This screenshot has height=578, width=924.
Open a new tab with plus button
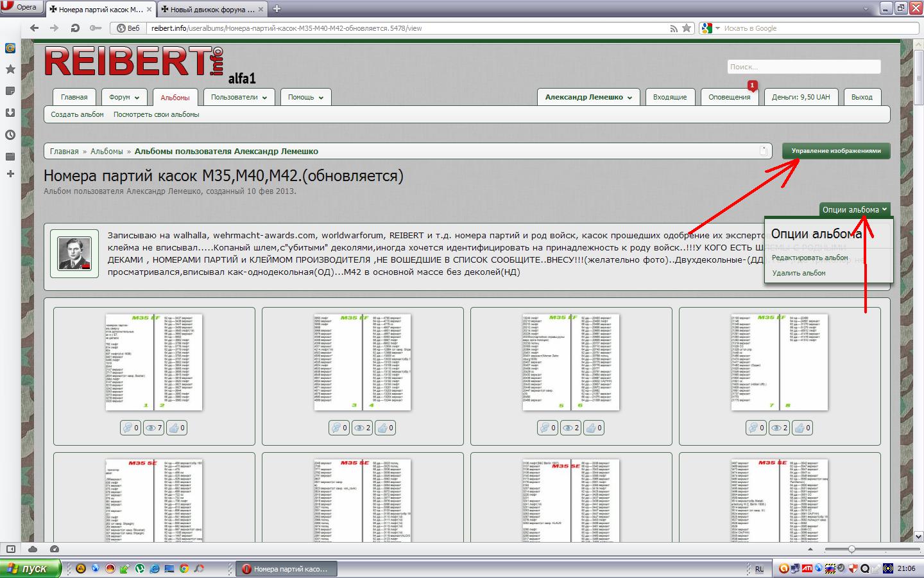pyautogui.click(x=277, y=9)
